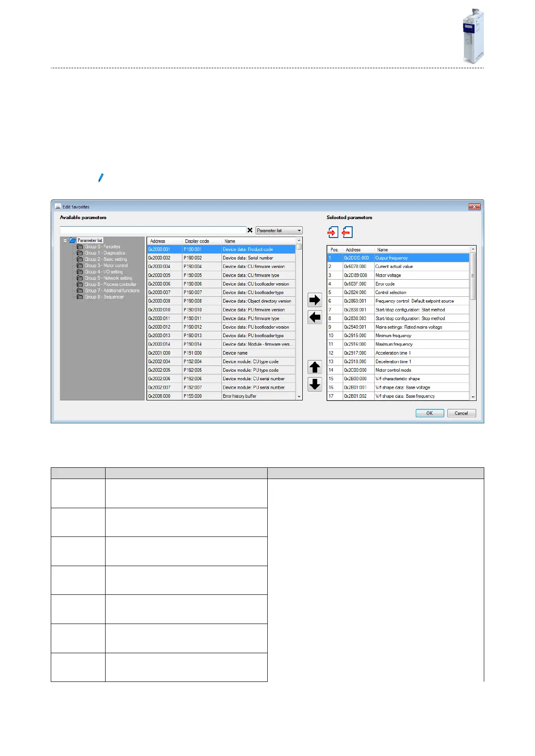Select row Device data: Object directory version
535x756 pixels.
[x=221, y=301]
